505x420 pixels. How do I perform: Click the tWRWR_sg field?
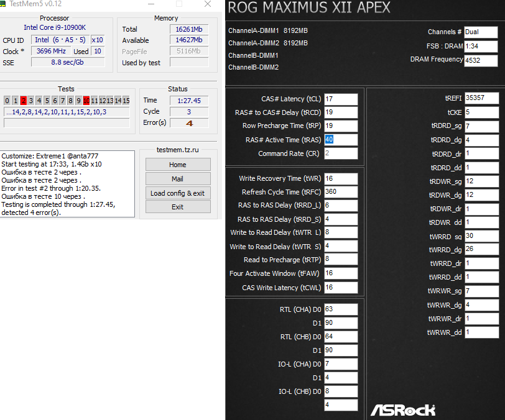(481, 291)
